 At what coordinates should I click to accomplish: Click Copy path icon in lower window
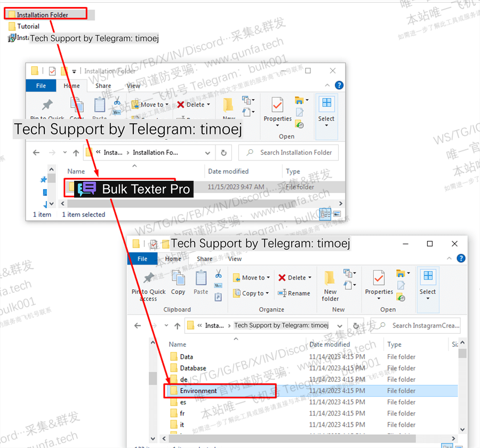pyautogui.click(x=218, y=285)
